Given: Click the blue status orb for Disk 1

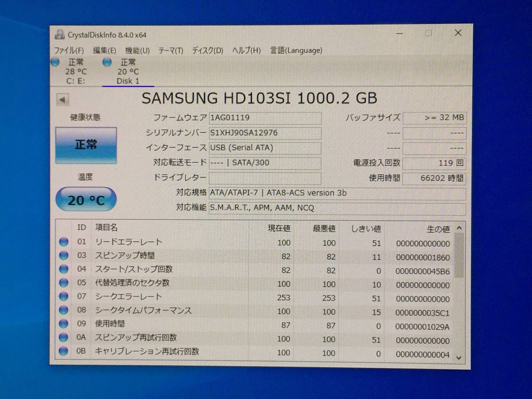Looking at the screenshot, I should pyautogui.click(x=107, y=63).
